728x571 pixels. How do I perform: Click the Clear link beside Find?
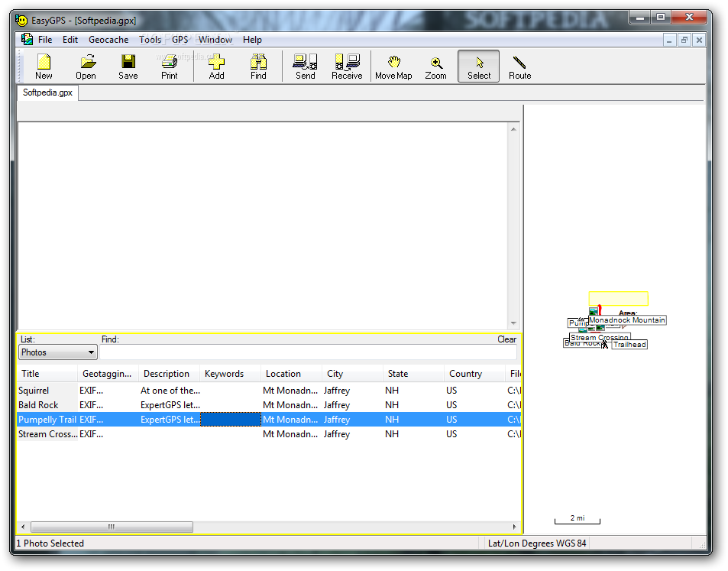coord(506,339)
